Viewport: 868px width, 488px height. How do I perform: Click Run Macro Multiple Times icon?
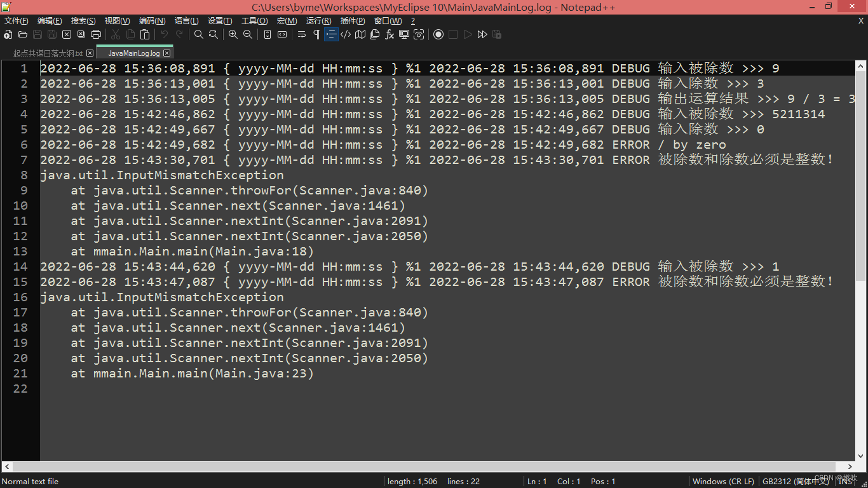coord(482,34)
